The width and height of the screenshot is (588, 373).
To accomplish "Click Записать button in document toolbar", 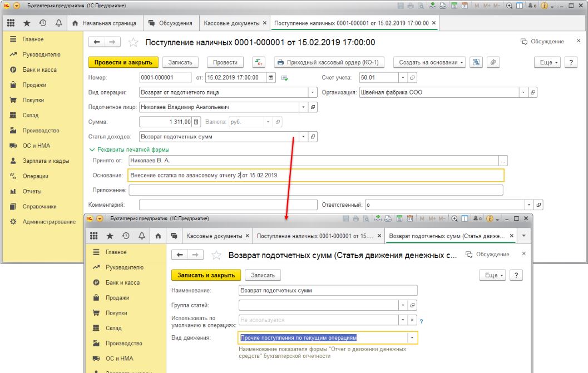I will pyautogui.click(x=180, y=62).
